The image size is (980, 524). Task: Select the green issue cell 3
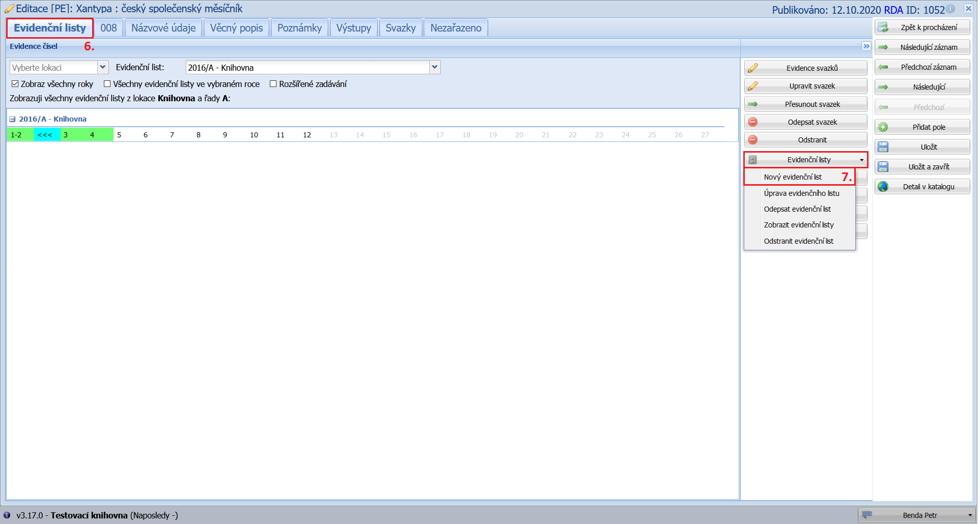[73, 135]
